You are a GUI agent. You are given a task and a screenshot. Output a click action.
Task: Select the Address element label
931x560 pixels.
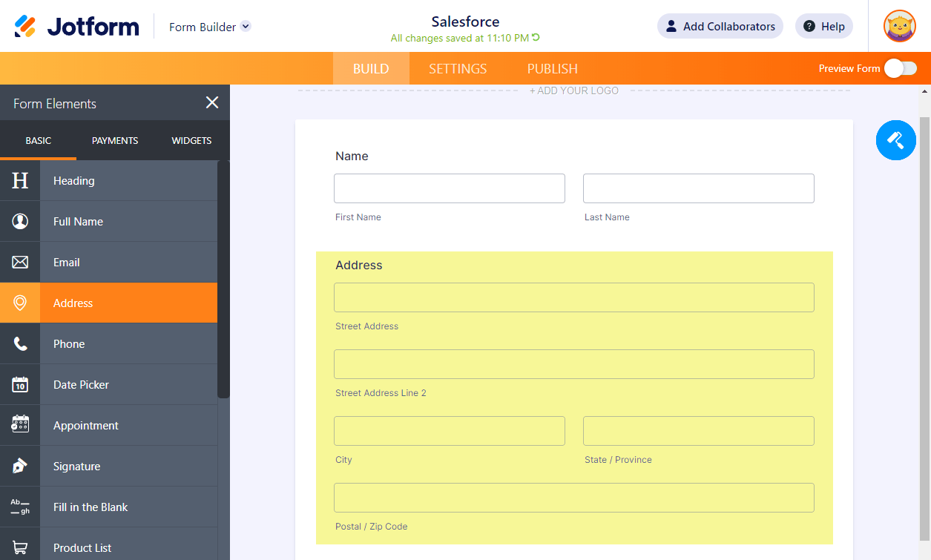click(73, 303)
